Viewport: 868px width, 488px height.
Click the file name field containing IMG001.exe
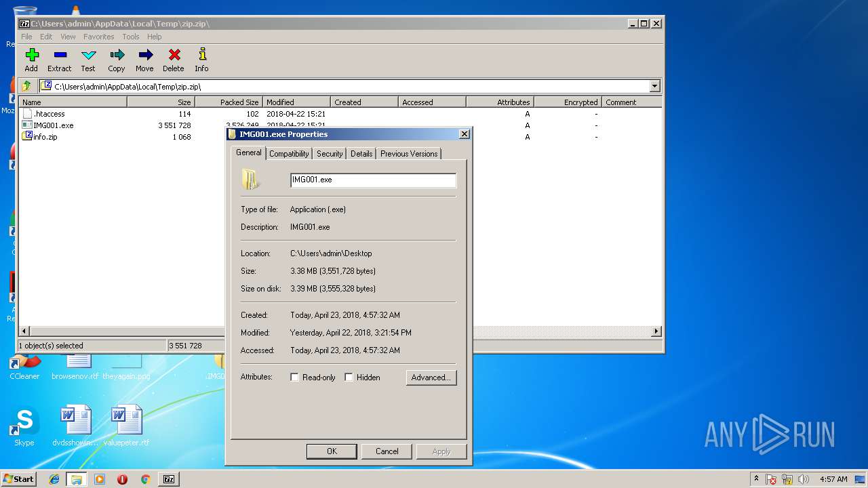click(x=373, y=180)
